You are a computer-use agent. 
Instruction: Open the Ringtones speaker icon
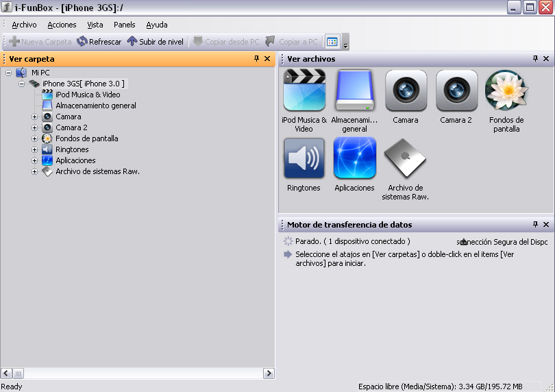[x=304, y=158]
